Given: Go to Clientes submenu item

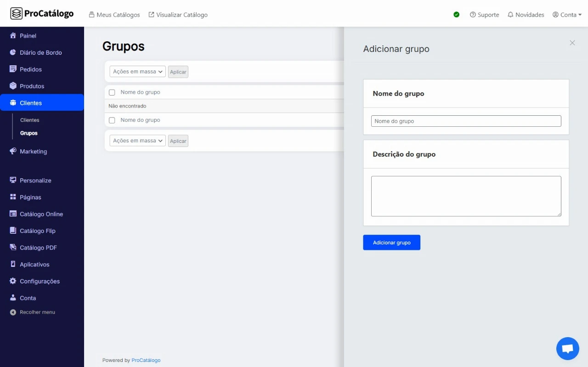Looking at the screenshot, I should [30, 120].
